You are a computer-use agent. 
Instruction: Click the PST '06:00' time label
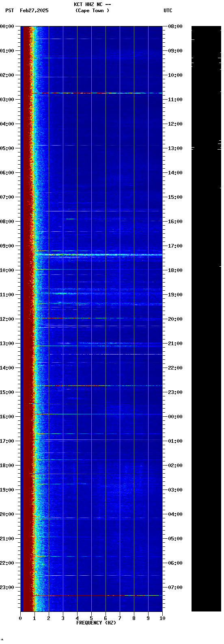(x=7, y=173)
